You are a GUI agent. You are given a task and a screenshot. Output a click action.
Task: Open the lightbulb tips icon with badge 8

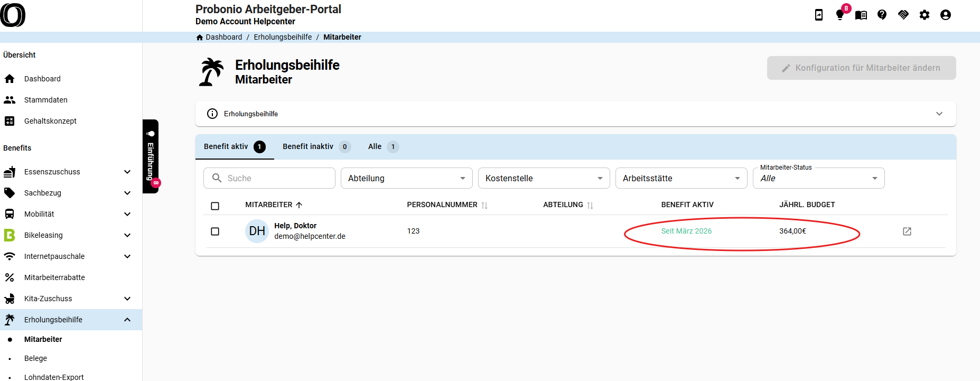click(840, 15)
